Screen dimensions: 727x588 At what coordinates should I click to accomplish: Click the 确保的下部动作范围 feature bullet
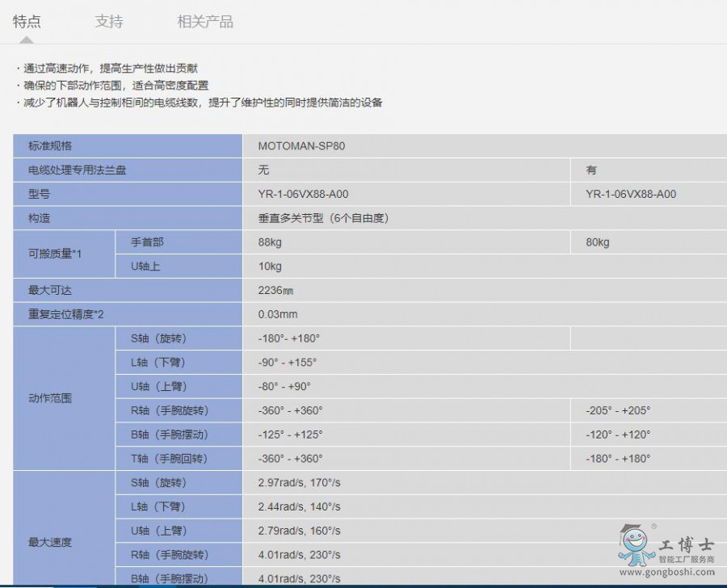[112, 86]
